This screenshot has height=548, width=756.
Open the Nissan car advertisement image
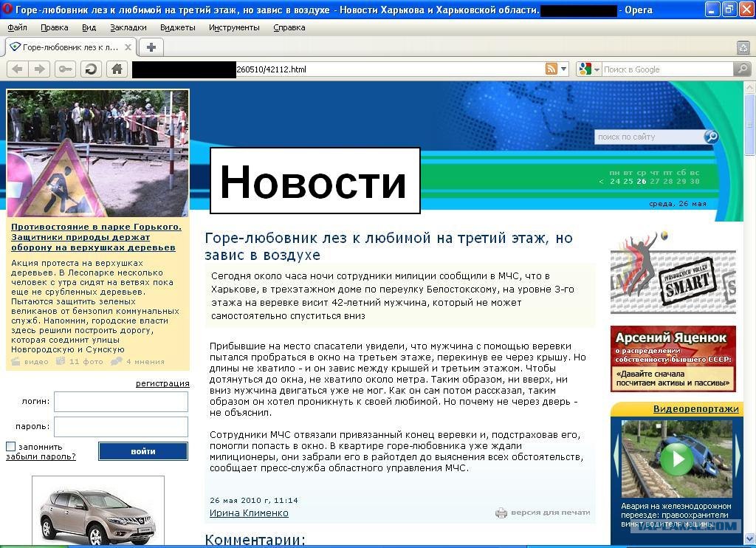click(98, 511)
